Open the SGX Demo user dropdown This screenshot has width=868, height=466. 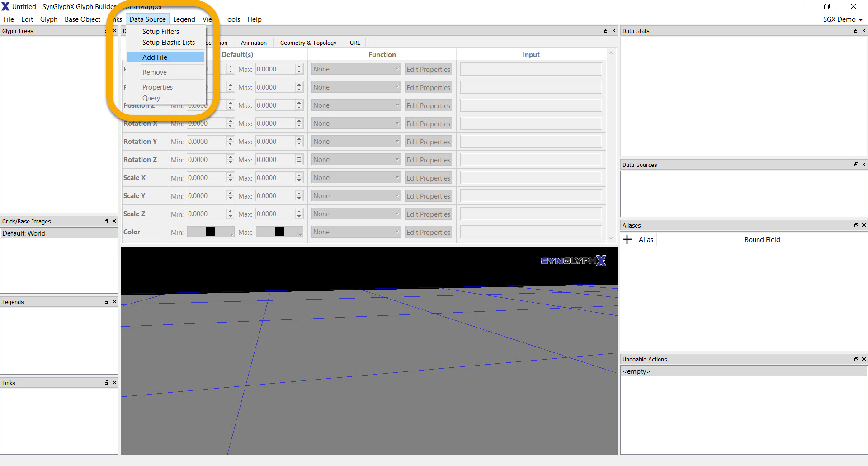843,19
